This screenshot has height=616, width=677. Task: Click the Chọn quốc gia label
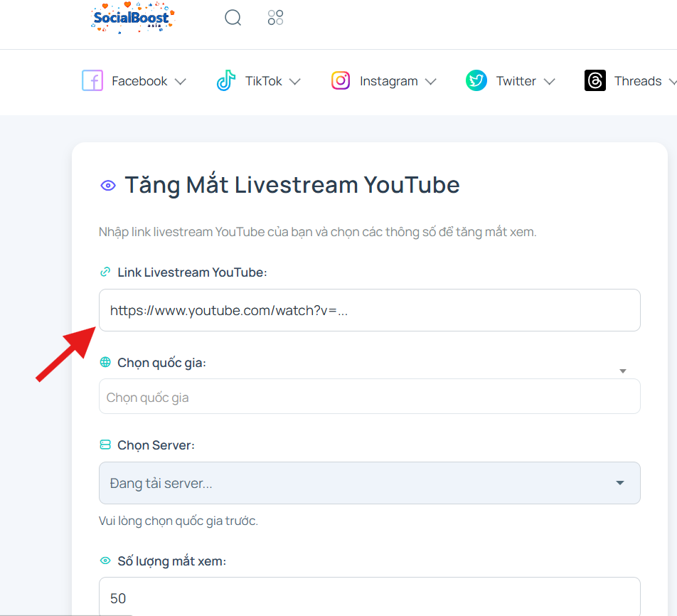[x=162, y=363]
